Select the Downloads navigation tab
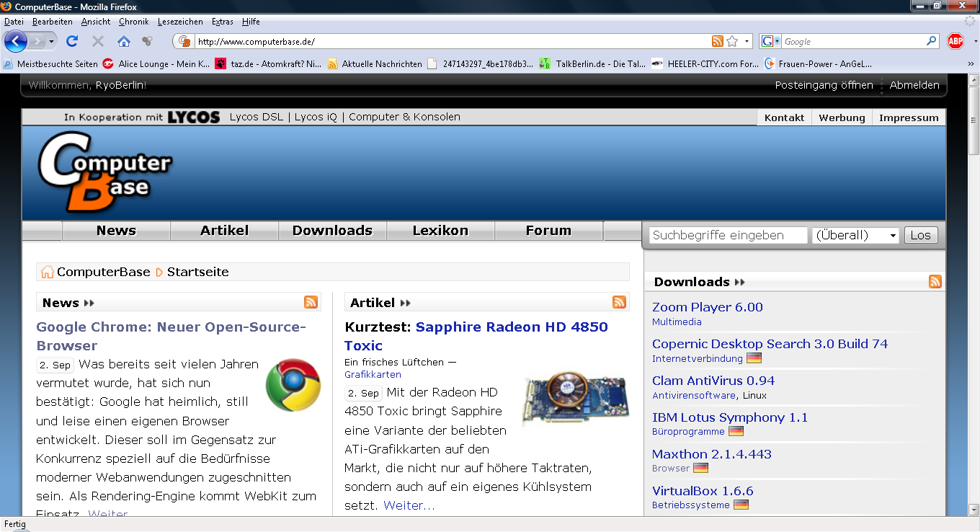Viewport: 980px width, 532px height. [332, 231]
